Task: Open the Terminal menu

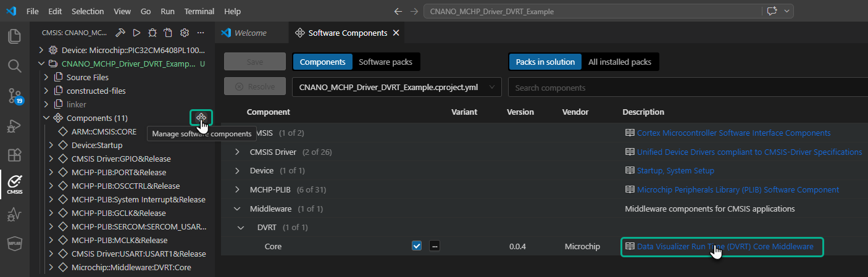Action: [199, 12]
